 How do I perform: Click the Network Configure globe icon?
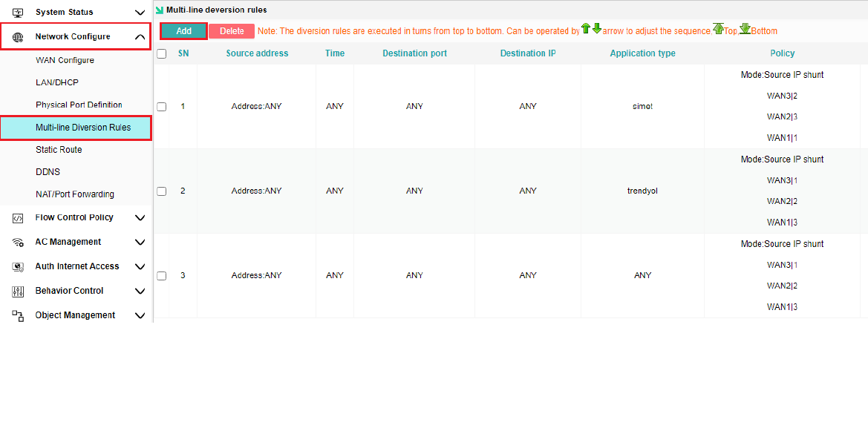(19, 37)
